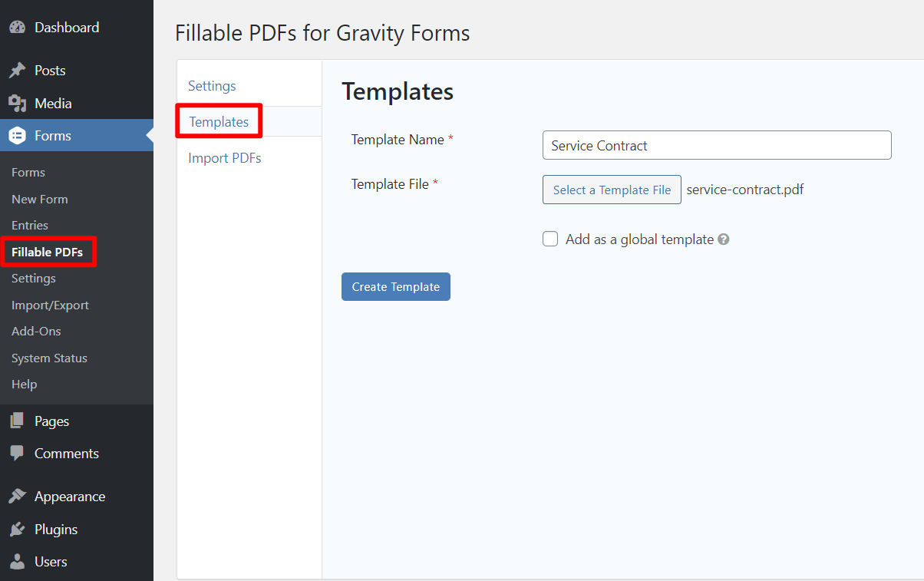Click the global template help question icon
Screen dimensions: 924x581
[723, 239]
